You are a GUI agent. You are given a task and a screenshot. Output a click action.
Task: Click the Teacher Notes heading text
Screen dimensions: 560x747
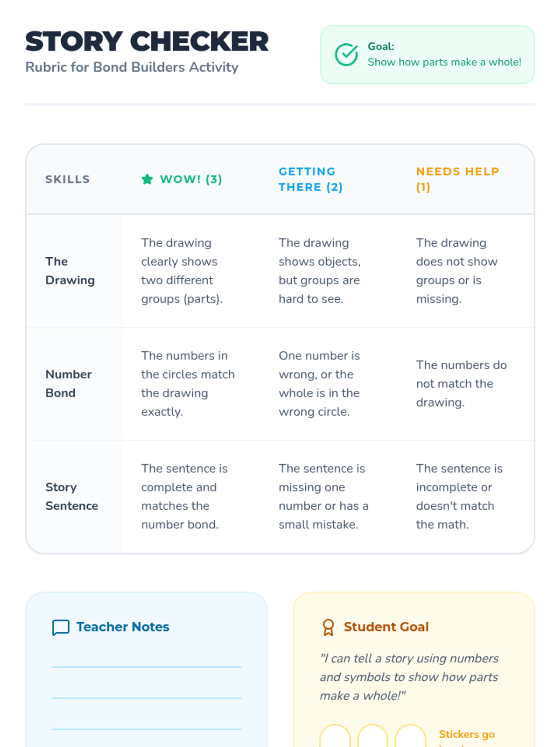coord(123,627)
